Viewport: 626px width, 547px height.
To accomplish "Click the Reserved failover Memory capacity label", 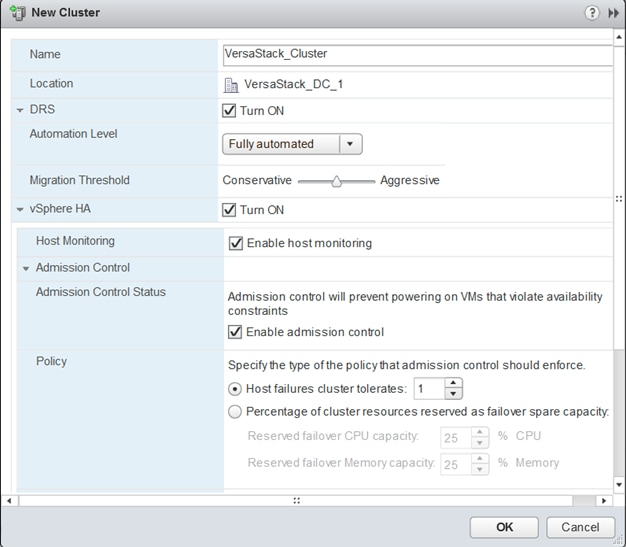I will click(341, 462).
